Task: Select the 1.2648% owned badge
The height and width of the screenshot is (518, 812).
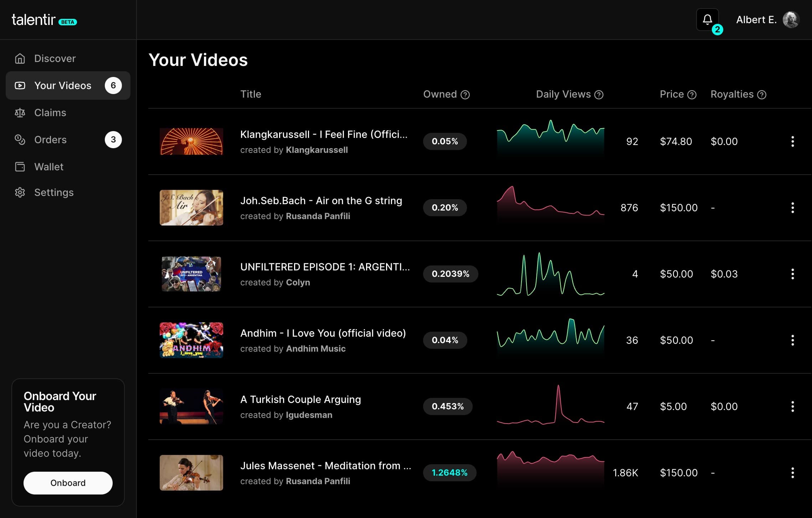Action: (x=450, y=473)
